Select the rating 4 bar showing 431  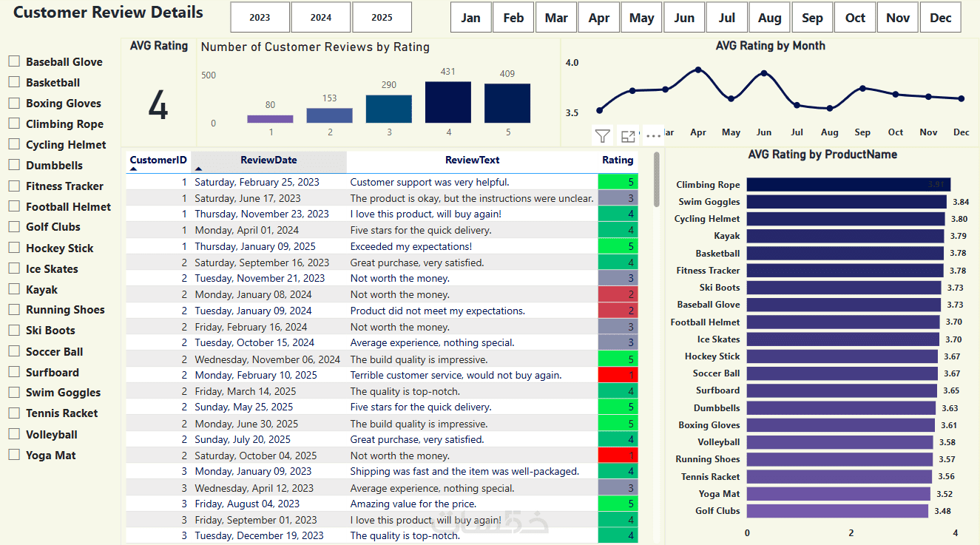[448, 102]
